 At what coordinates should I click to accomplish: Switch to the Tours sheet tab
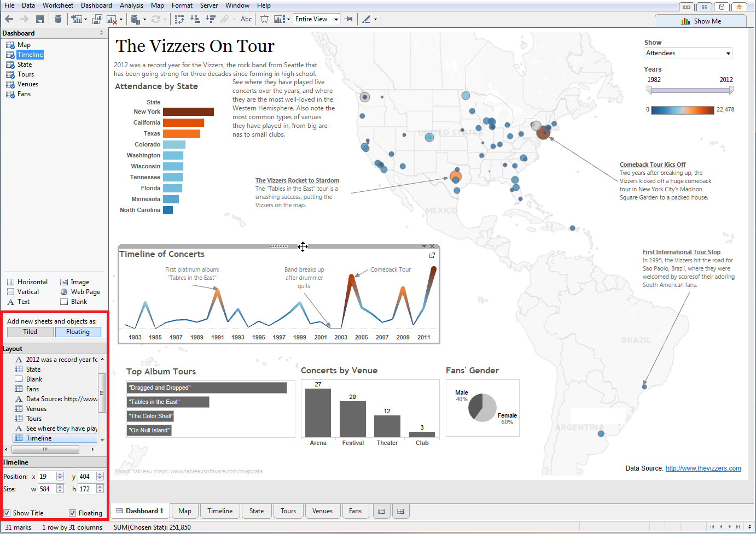tap(288, 511)
